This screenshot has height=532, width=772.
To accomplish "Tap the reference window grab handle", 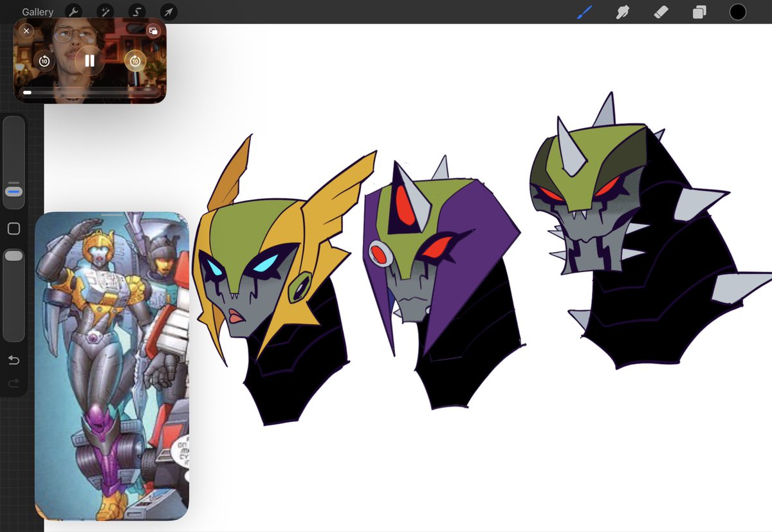I will 112,216.
